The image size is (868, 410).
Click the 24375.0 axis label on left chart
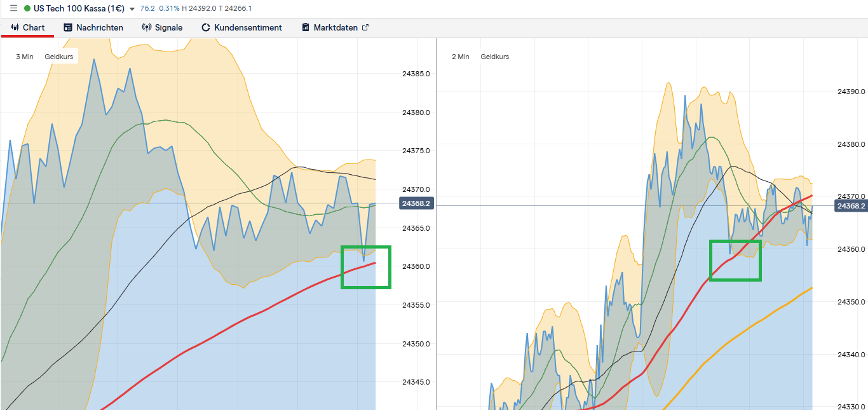coord(416,151)
